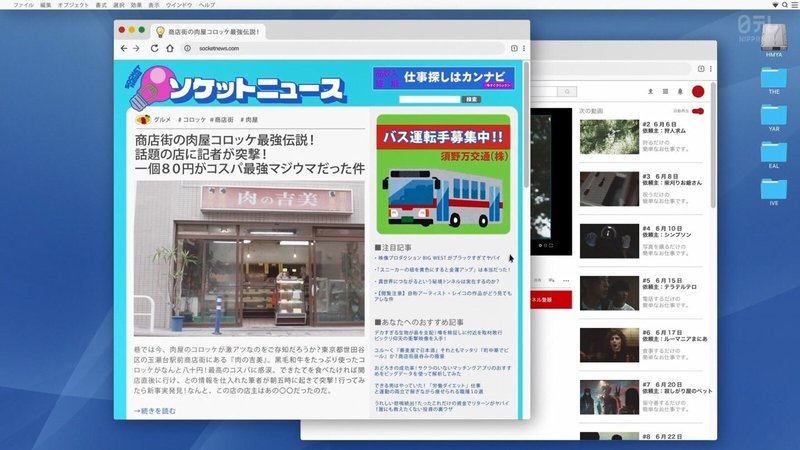Open the バス運転手募集中 ad
Screen dimensions: 800x450
click(x=443, y=174)
